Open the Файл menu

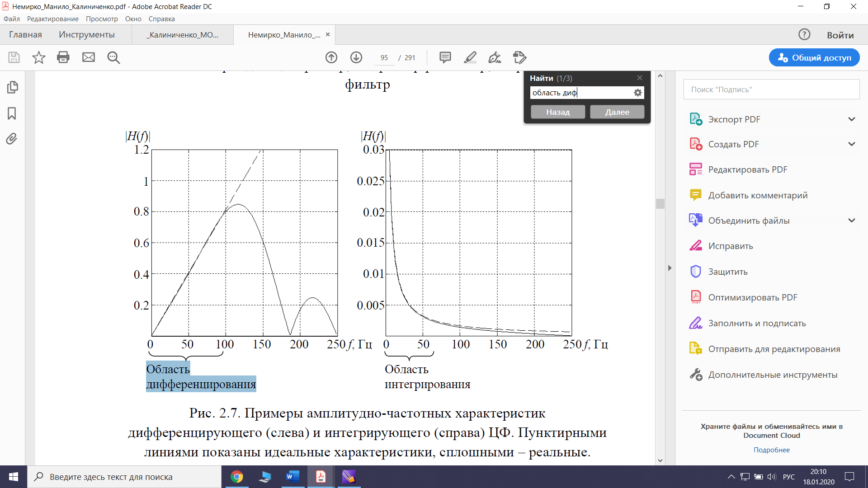[12, 19]
